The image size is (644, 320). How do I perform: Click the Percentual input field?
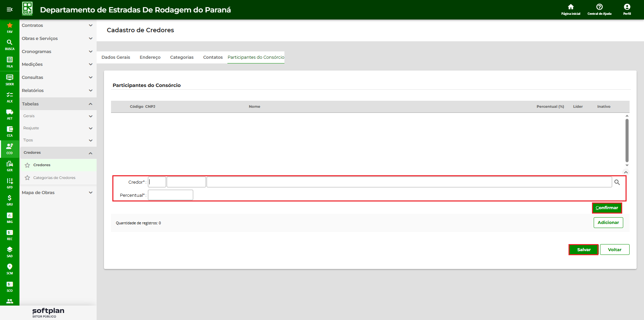tap(170, 195)
